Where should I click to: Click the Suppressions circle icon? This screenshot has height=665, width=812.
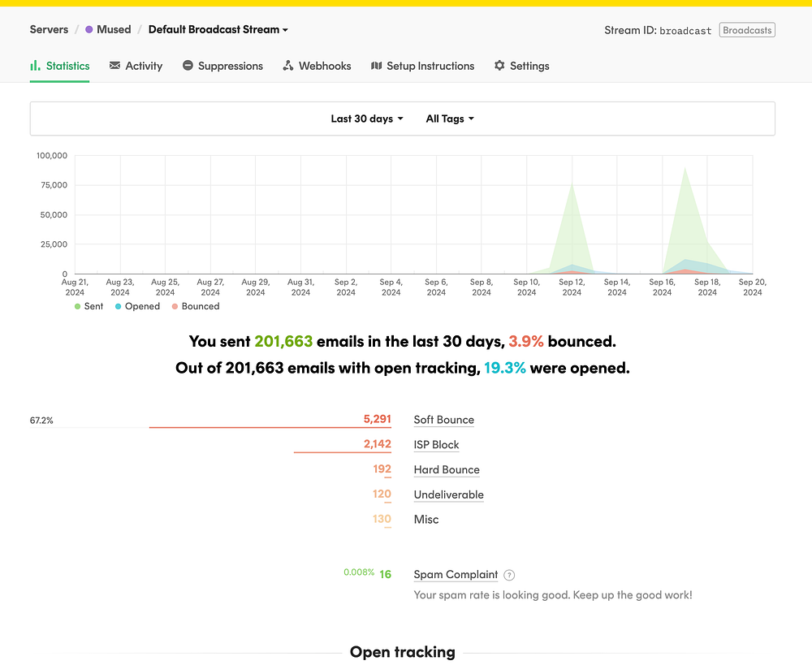pos(188,65)
